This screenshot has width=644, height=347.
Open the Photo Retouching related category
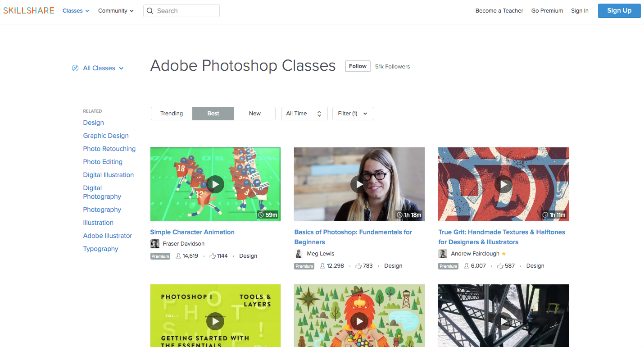point(109,149)
